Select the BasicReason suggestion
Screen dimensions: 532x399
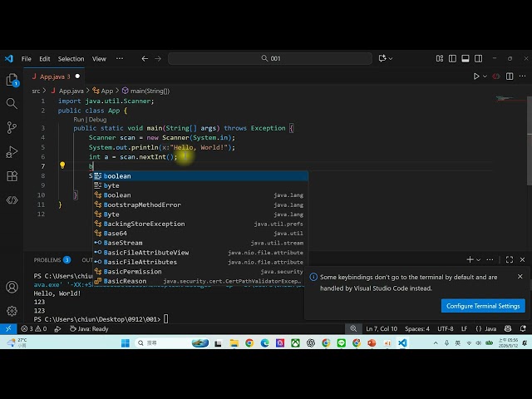click(x=200, y=281)
